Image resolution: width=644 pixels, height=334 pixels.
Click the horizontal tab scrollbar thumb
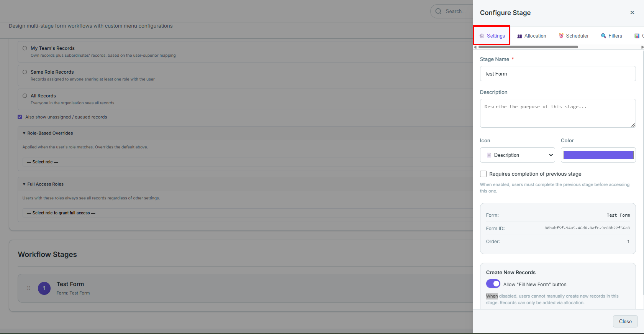(528, 47)
